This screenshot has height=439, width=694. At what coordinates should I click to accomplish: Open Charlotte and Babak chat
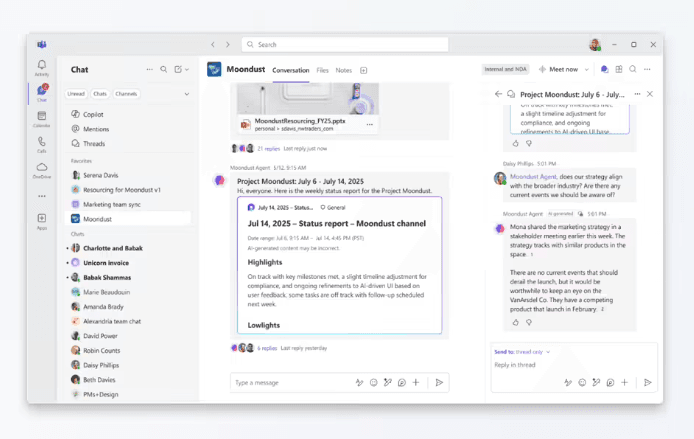coord(128,248)
